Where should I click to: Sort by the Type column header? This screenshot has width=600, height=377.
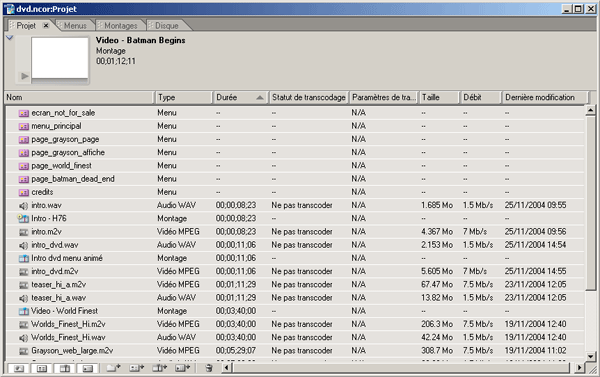184,97
